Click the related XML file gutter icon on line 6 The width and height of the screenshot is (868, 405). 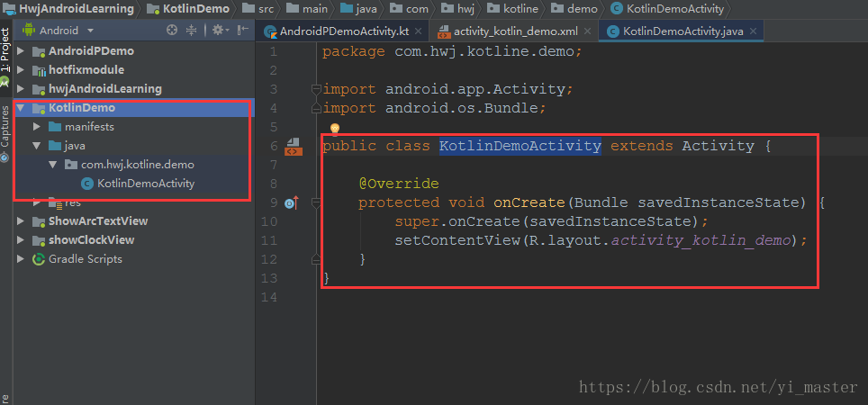pos(294,148)
